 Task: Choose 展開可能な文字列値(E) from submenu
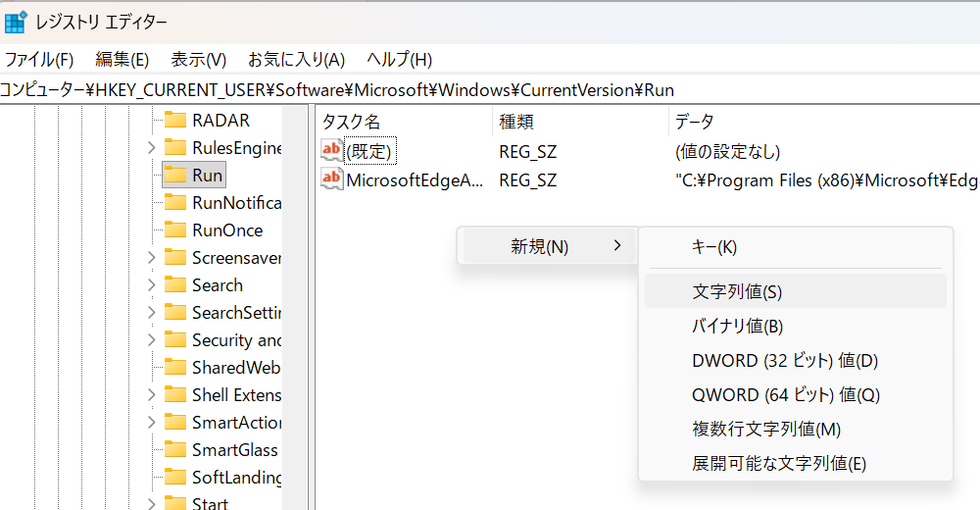[796, 464]
